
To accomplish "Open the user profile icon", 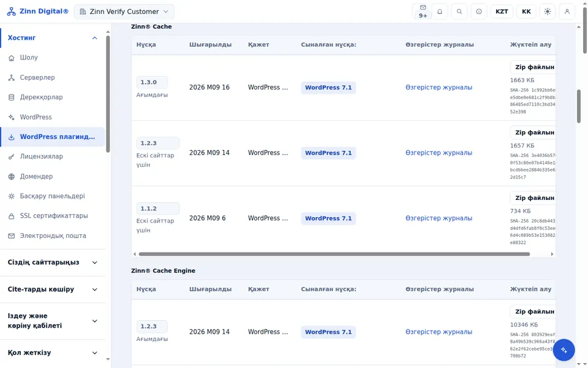I will tap(567, 12).
